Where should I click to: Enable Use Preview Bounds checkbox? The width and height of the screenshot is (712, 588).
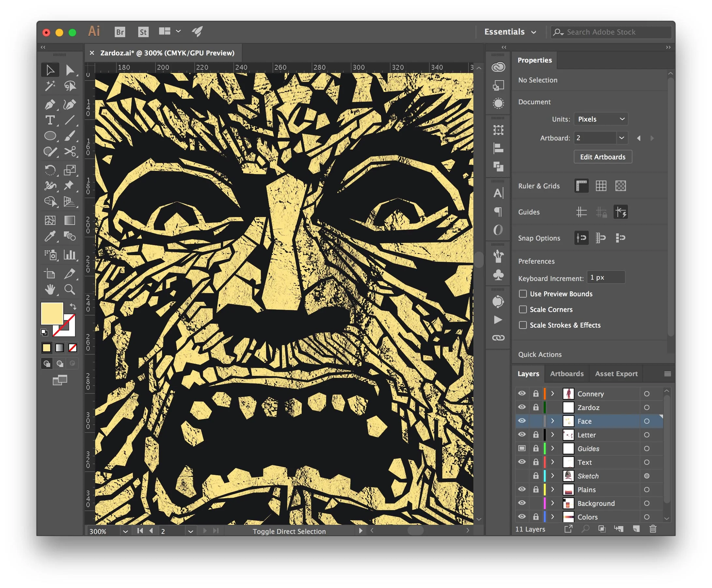(x=523, y=294)
